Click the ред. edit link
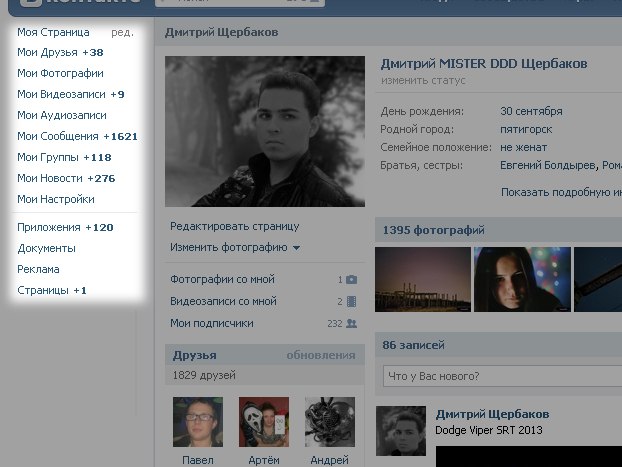 tap(122, 33)
